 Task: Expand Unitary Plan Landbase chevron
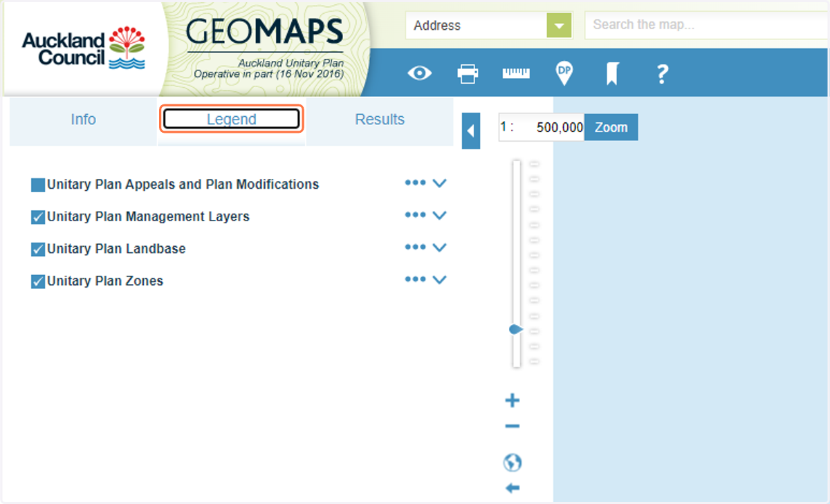439,248
